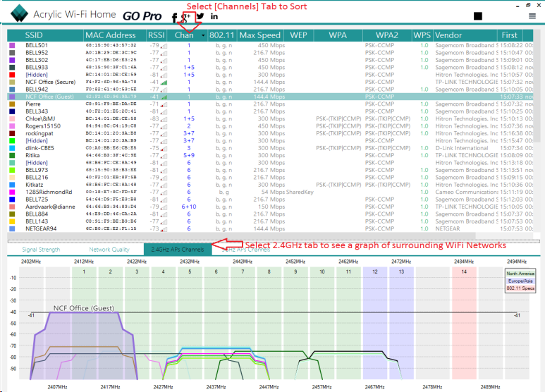This screenshot has height=392, width=545.
Task: Click the BELL143 yellow color swatch
Action: 12,221
